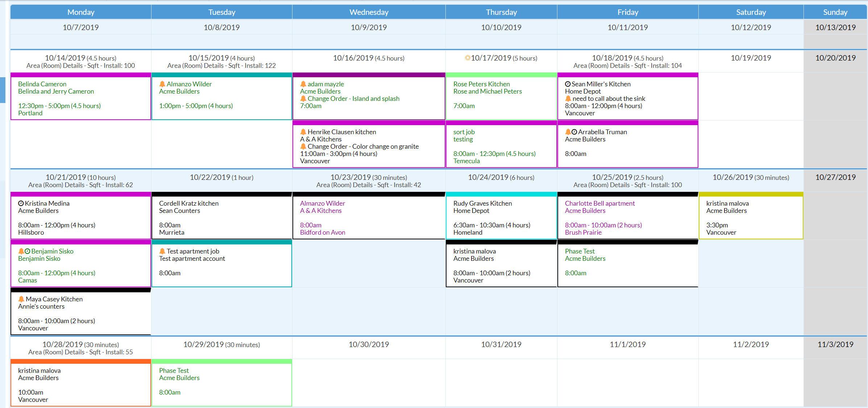The width and height of the screenshot is (868, 408).
Task: Open the kristina malova event on 10/26
Action: point(751,217)
